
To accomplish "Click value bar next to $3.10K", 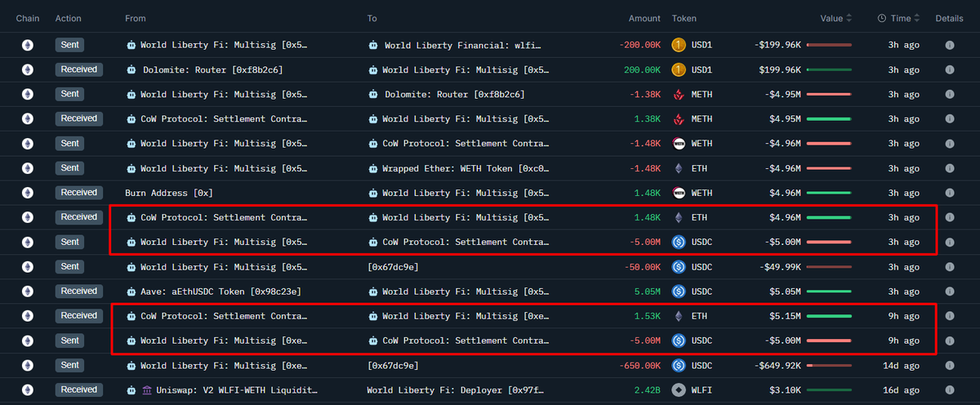I will (829, 390).
